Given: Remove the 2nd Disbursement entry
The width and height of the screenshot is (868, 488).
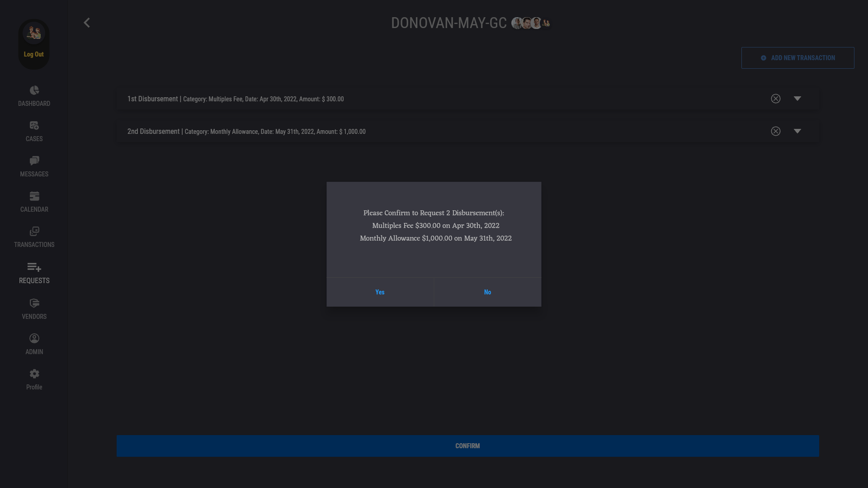Looking at the screenshot, I should [x=776, y=131].
